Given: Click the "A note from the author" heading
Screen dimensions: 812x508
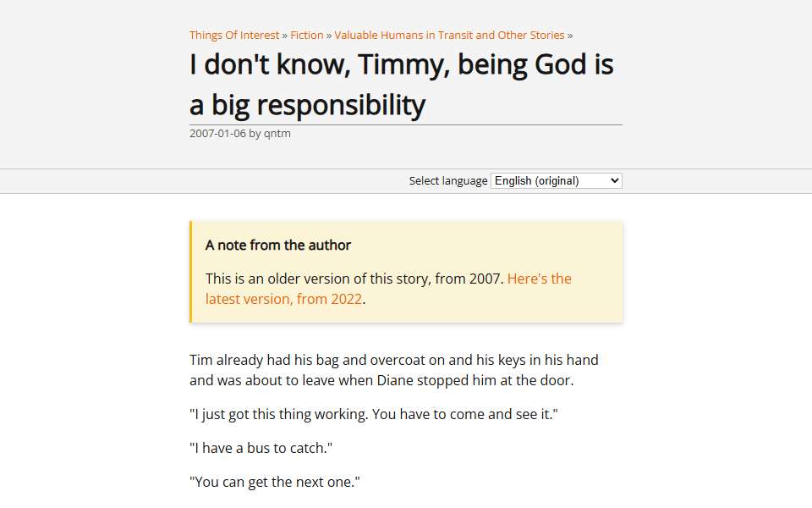Looking at the screenshot, I should coord(278,246).
